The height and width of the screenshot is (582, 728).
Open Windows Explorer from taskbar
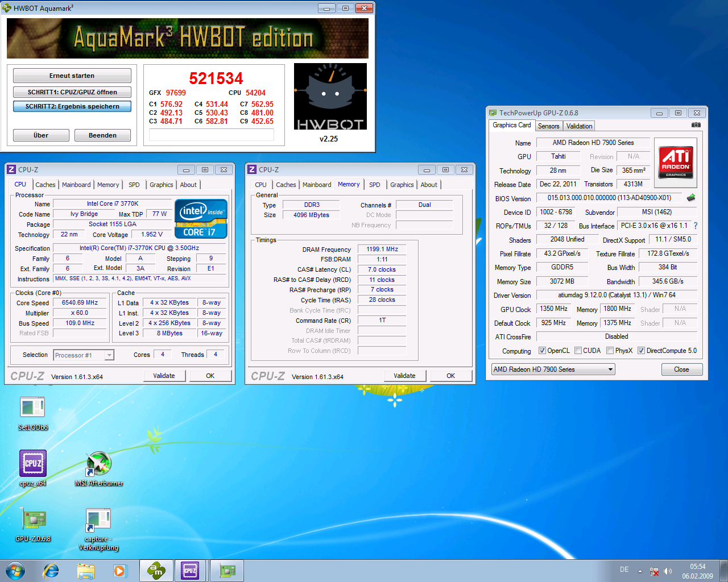(x=86, y=571)
